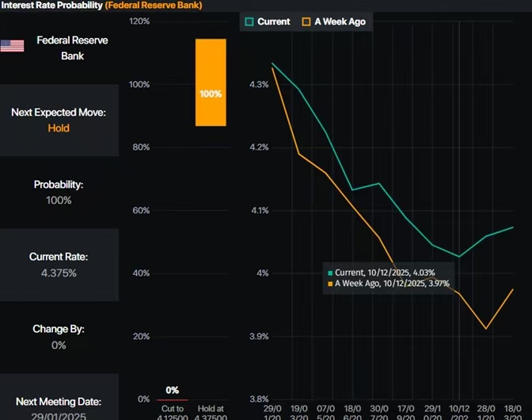The image size is (532, 420).
Task: Click the orange line low point near 28/0 date
Action: (x=486, y=329)
